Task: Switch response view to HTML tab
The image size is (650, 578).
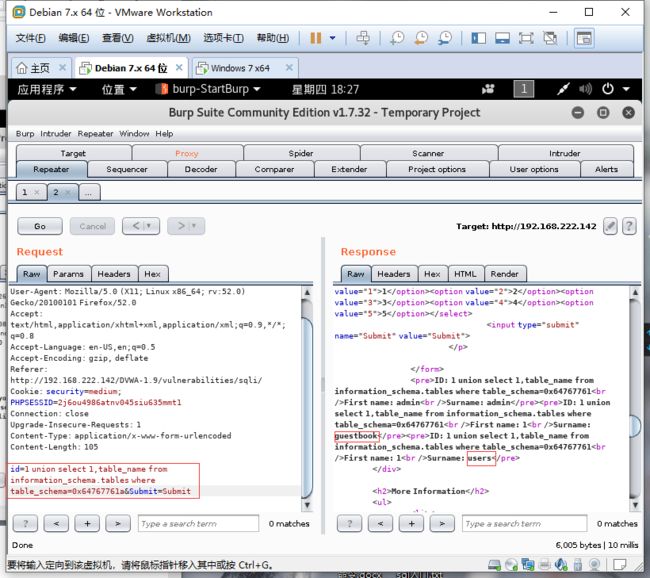Action: click(x=465, y=274)
